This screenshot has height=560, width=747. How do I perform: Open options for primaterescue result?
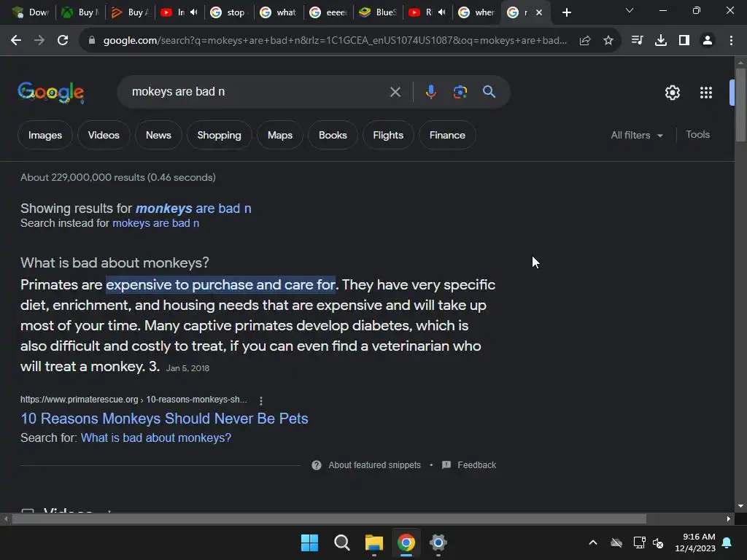pos(260,401)
